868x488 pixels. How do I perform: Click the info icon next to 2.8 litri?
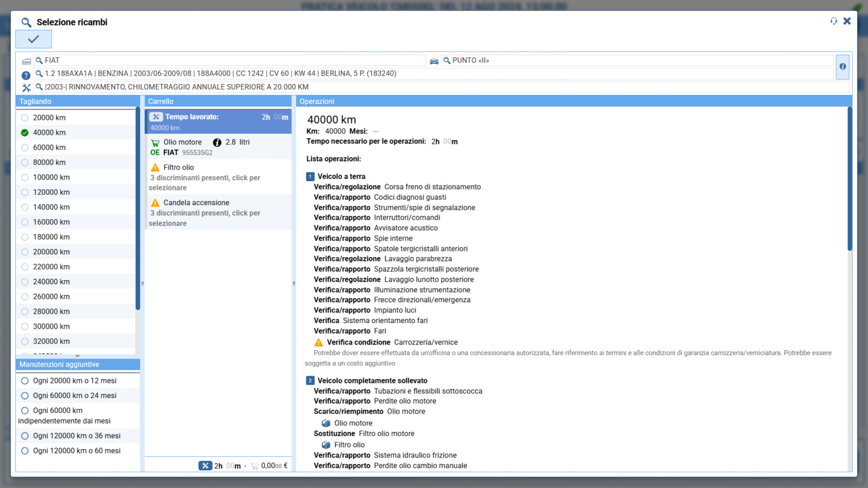tap(217, 142)
